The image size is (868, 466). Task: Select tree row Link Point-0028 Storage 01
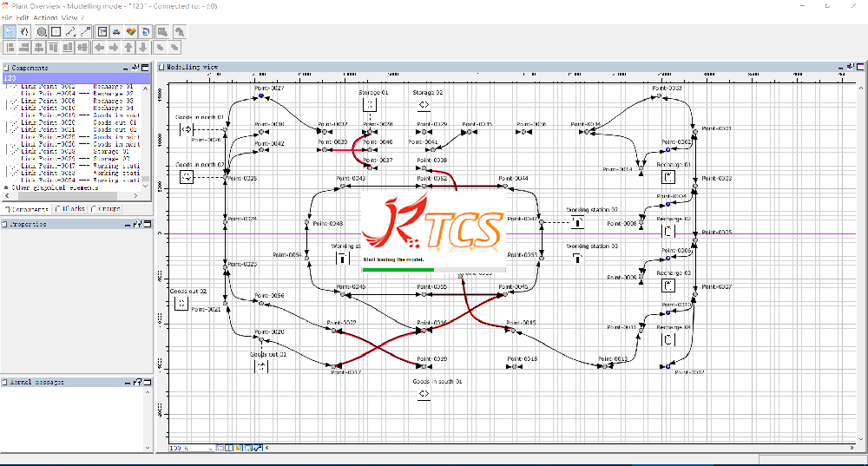[75, 151]
